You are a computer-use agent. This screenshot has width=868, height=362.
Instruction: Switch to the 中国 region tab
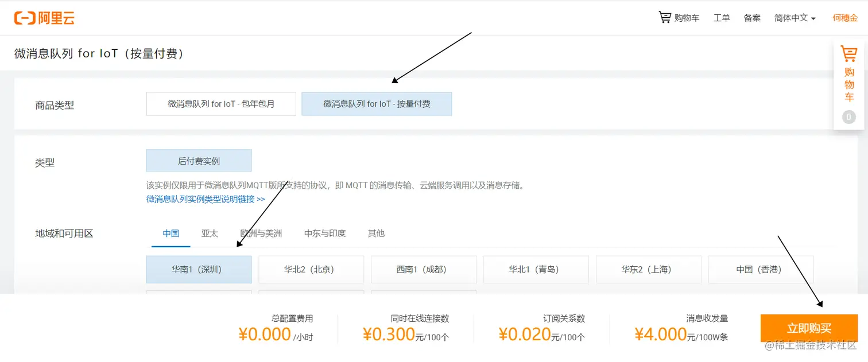pos(170,233)
